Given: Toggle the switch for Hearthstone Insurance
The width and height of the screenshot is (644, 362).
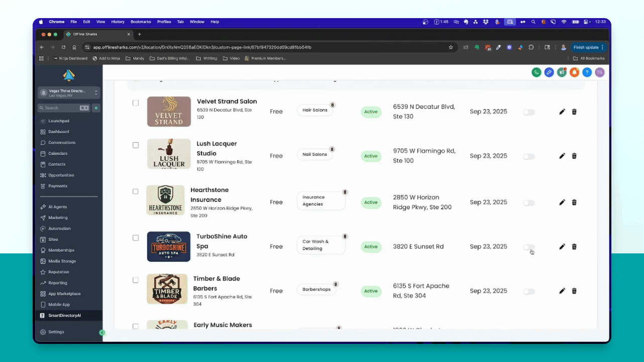Looking at the screenshot, I should click(x=529, y=203).
